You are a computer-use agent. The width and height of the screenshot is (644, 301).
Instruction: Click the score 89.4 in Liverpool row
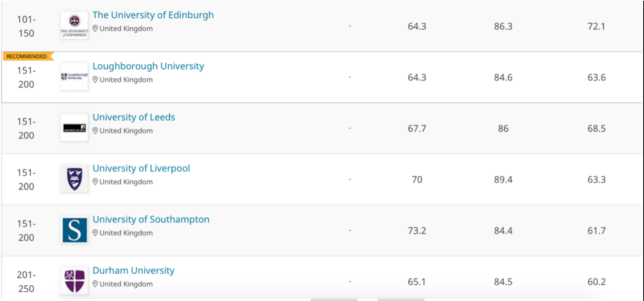click(x=503, y=180)
